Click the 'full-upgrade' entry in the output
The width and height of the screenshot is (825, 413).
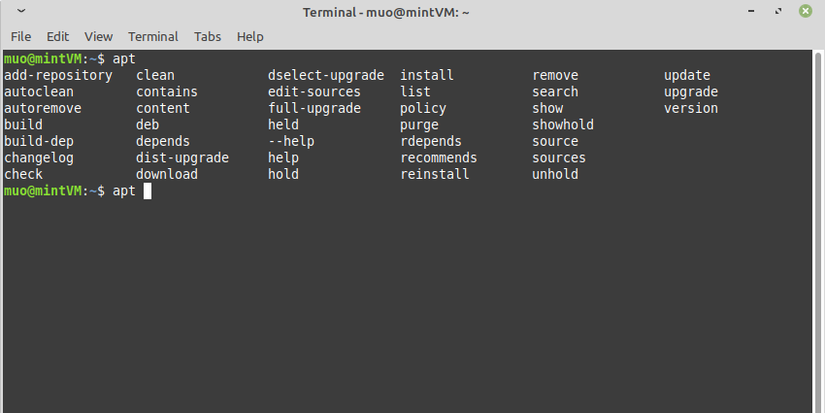314,108
